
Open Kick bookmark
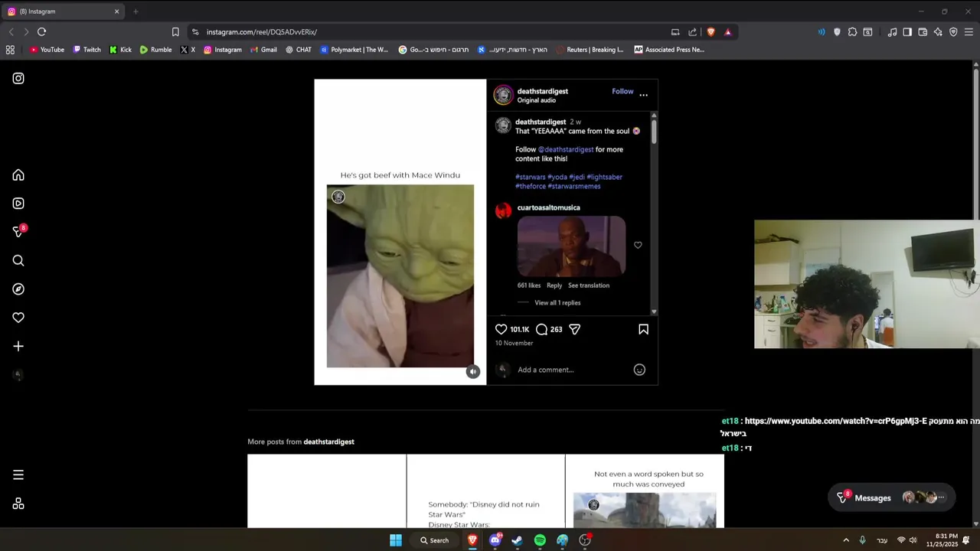(120, 50)
